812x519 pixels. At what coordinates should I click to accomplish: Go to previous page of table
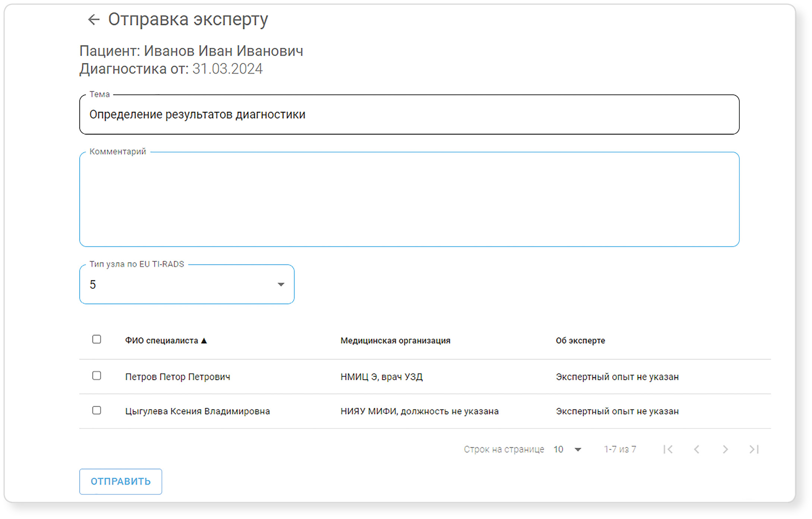[x=696, y=449]
